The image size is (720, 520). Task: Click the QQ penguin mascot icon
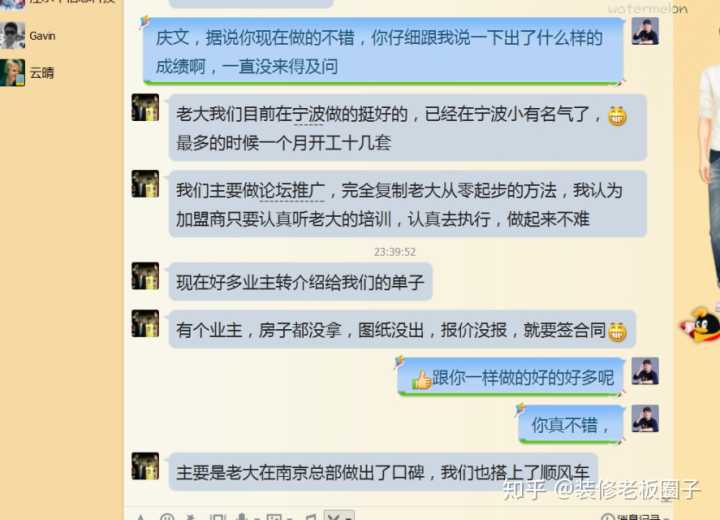click(701, 325)
